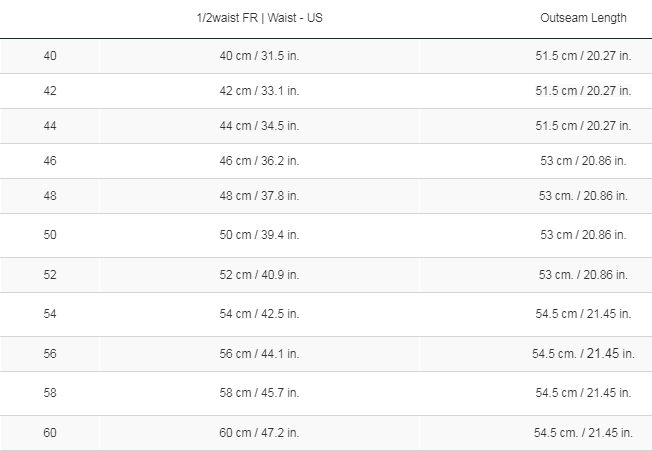Click the "44 cm / 34.5 in." waist cell

259,126
